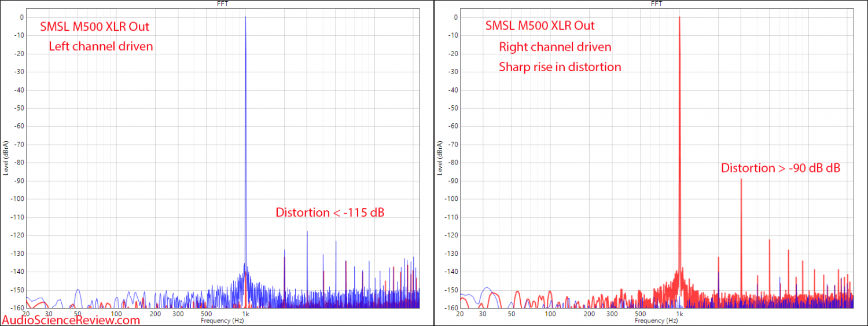This screenshot has width=868, height=326.
Task: Select 'SMSL M500 XLR Out' label in right-channel chart
Action: (x=539, y=25)
